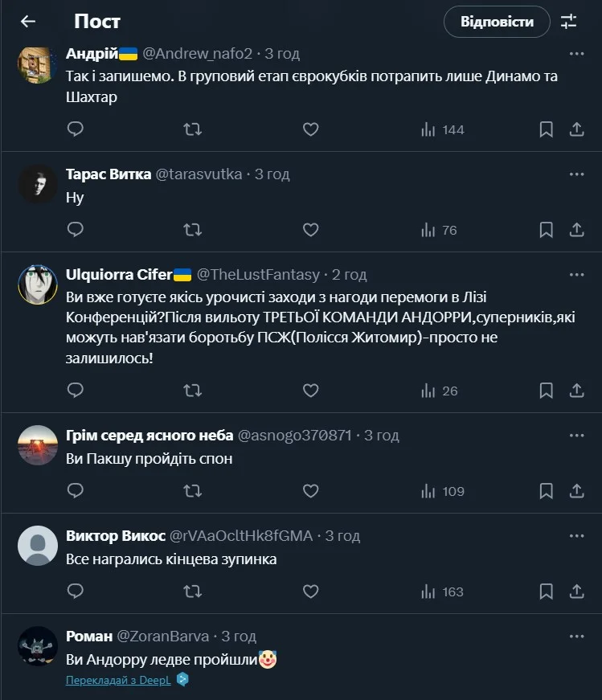Like Ulquiorra Cifer's comment

pos(310,391)
